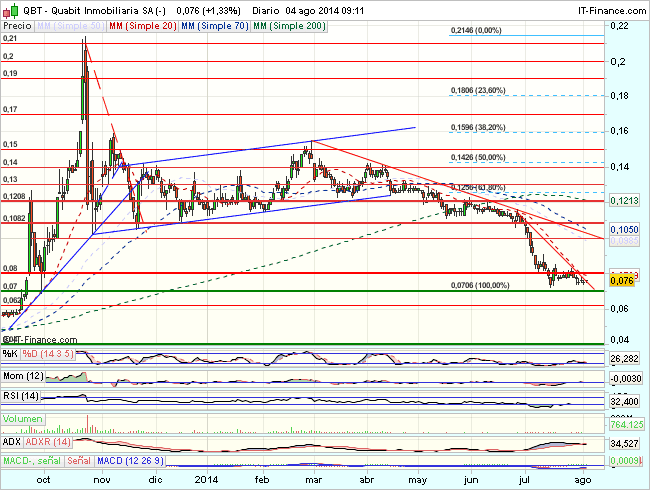650x490 pixels.
Task: Click the 0,2146 (0,00%) Fibonacci label
Action: point(476,30)
